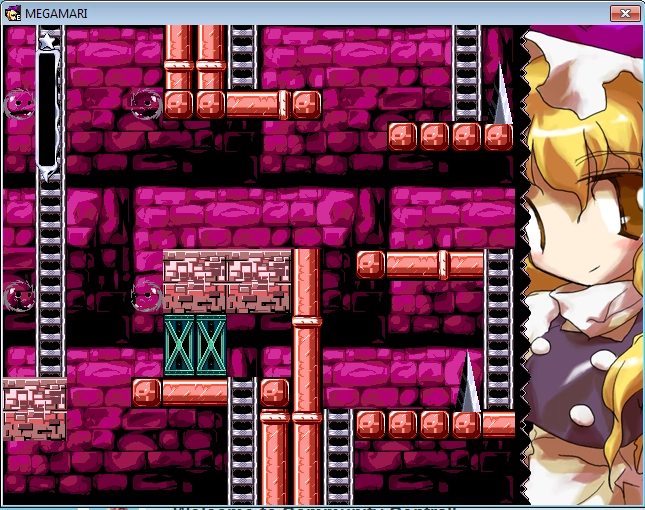Click the star atop the health gauge
Viewport: 645px width, 510px height.
click(x=47, y=41)
